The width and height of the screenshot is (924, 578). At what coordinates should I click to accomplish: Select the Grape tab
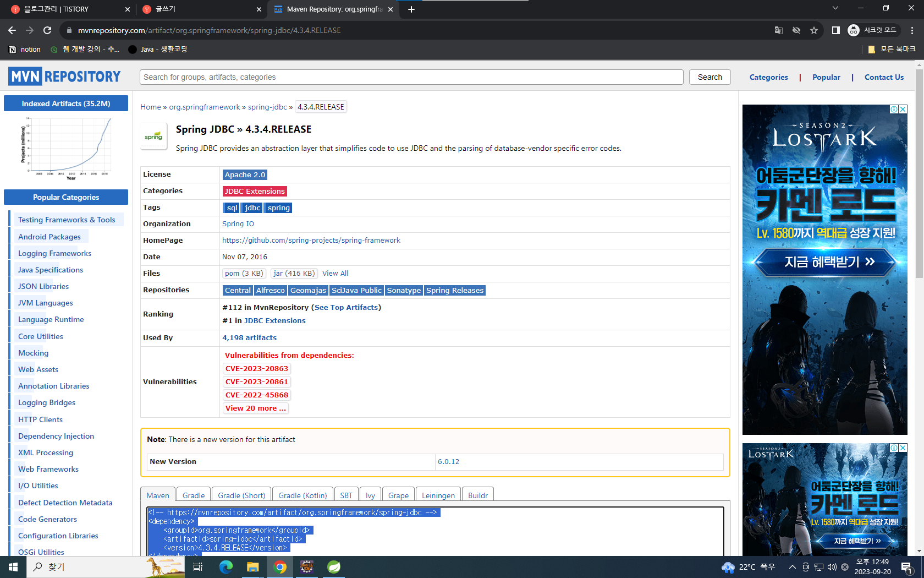tap(398, 495)
